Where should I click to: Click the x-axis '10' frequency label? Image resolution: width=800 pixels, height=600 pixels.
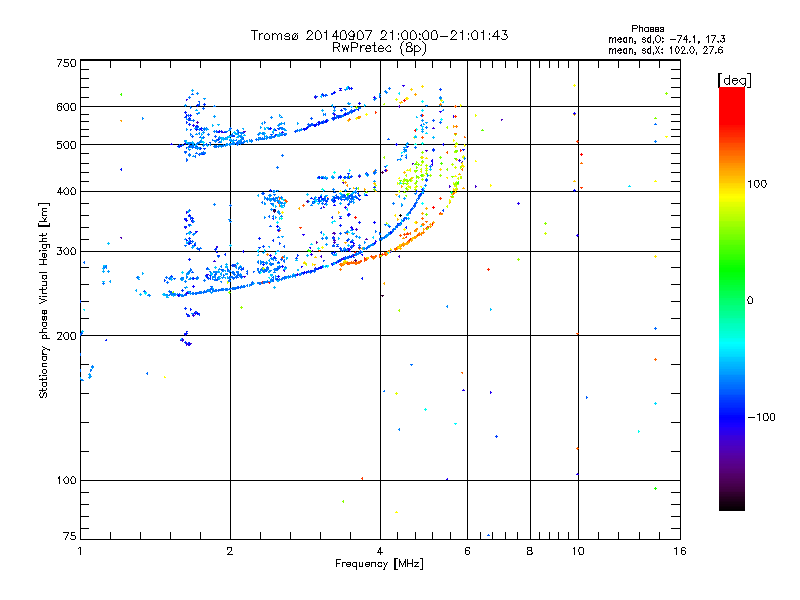(578, 551)
